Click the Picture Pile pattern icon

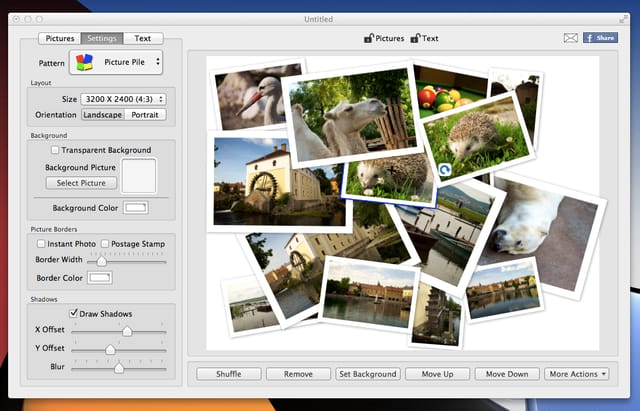[x=84, y=62]
